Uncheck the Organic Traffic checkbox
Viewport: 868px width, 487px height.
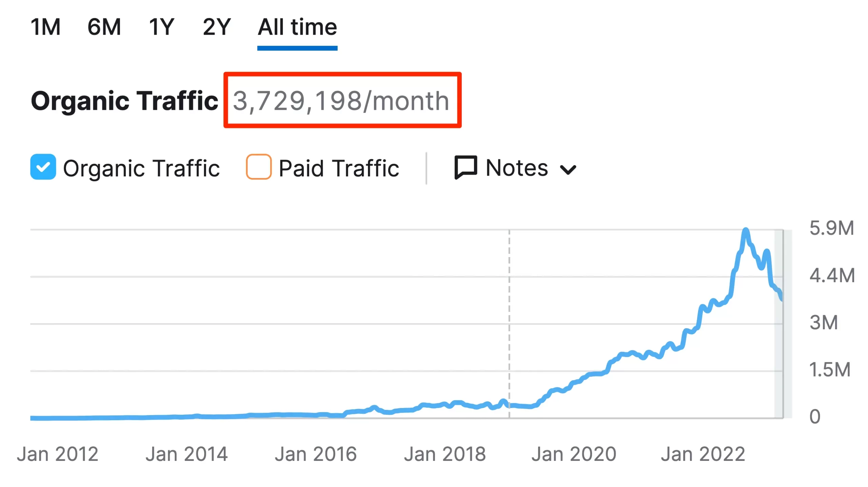(43, 167)
